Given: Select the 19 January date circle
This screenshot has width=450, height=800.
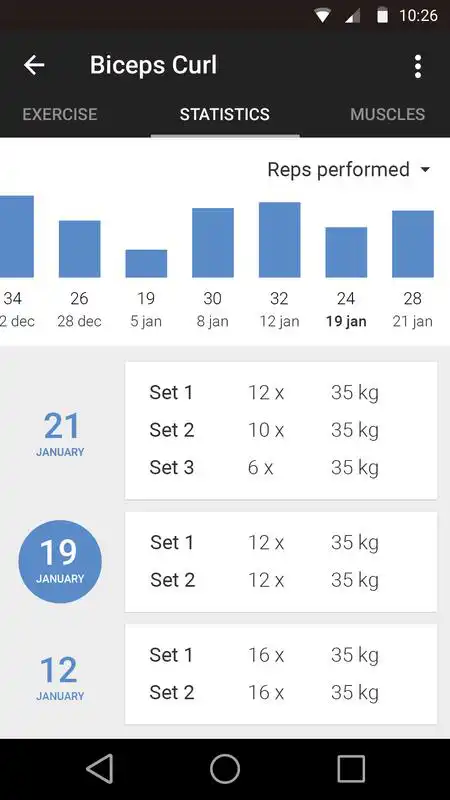Looking at the screenshot, I should click(x=60, y=561).
